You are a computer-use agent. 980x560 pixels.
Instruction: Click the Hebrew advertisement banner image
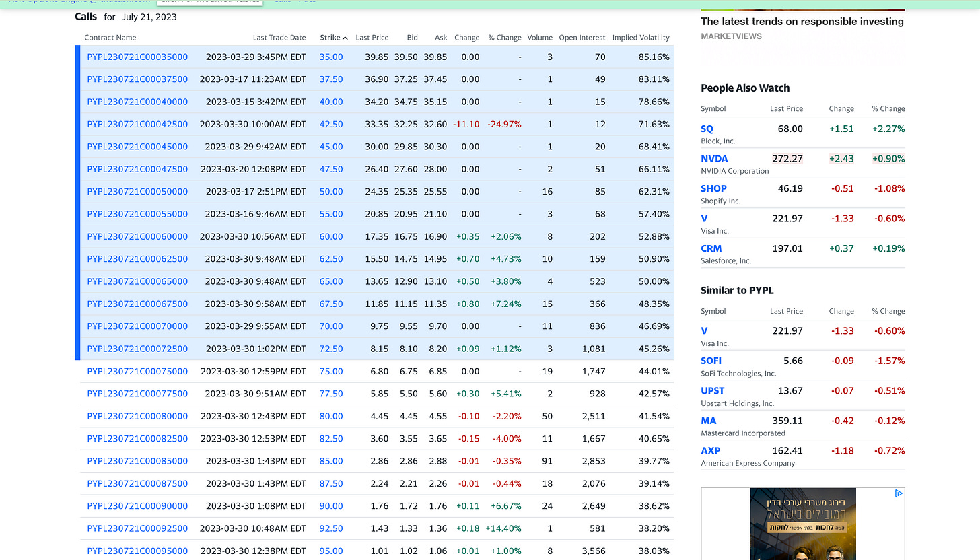pyautogui.click(x=802, y=524)
